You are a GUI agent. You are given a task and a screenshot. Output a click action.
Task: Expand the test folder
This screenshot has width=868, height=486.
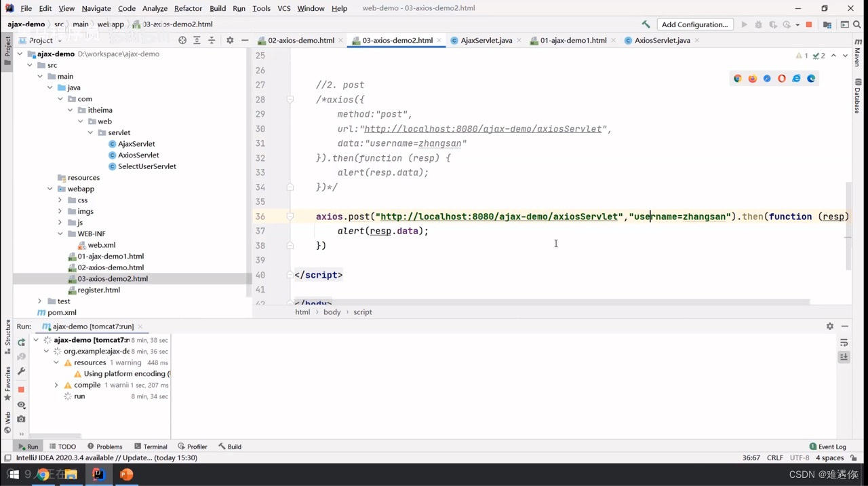(40, 301)
